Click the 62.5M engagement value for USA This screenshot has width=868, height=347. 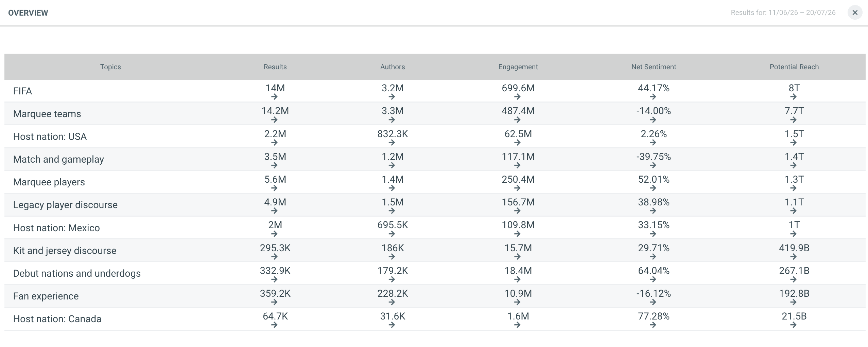click(518, 134)
